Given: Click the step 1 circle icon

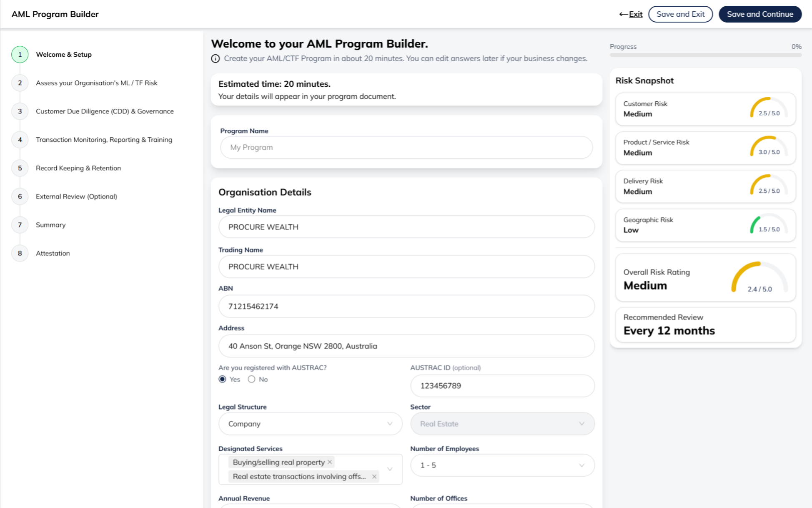Looking at the screenshot, I should tap(20, 55).
